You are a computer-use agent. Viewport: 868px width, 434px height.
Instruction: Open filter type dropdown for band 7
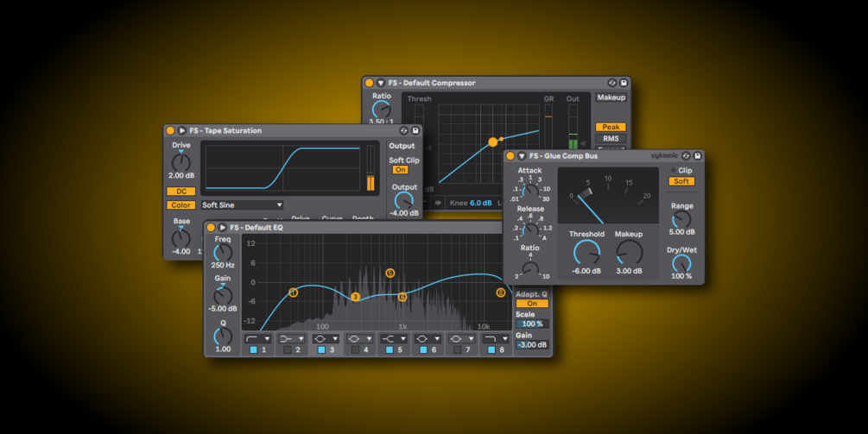pos(462,339)
